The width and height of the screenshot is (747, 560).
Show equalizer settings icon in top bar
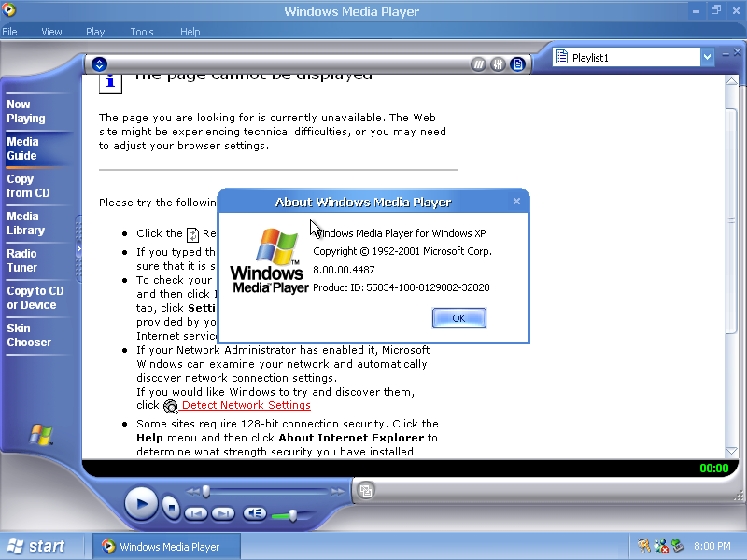point(499,64)
